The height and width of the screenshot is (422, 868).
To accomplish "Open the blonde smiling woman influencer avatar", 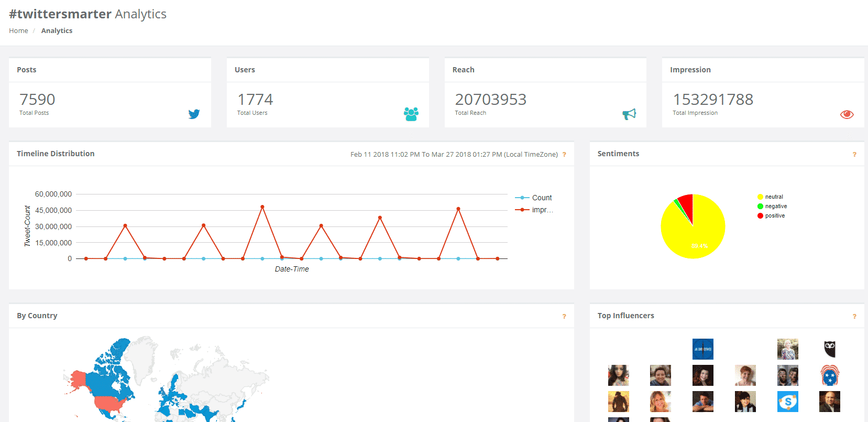I will point(661,402).
